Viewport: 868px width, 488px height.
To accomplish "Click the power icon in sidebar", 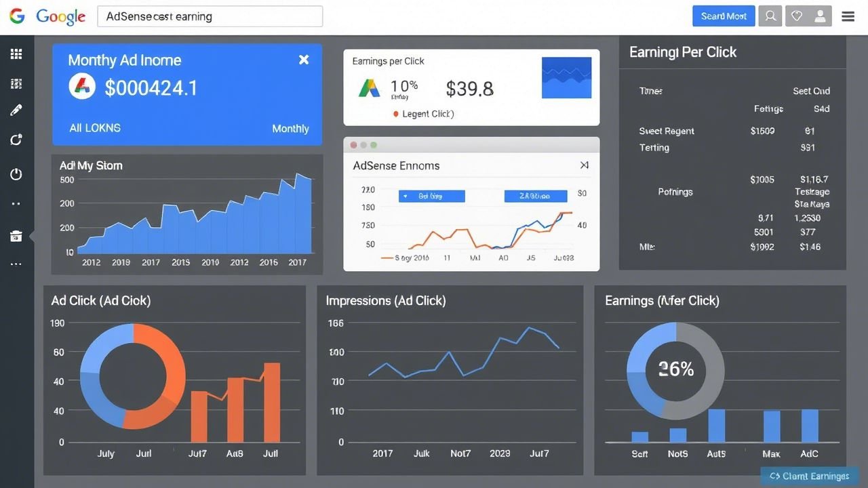I will [x=16, y=174].
